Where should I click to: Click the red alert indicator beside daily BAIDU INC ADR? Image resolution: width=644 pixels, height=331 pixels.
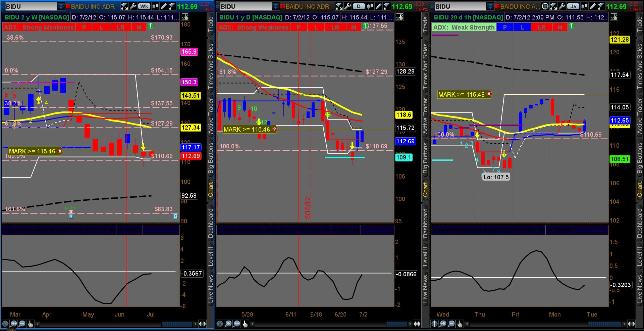coord(283,6)
